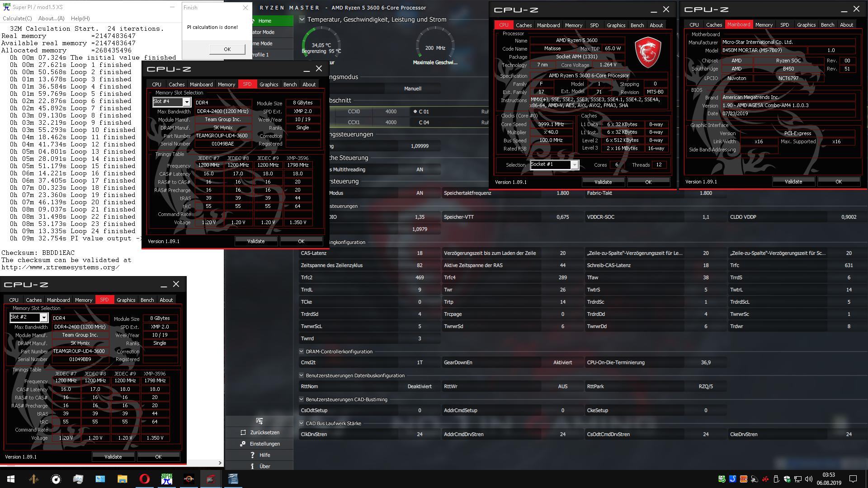Open File Explorer from the taskbar

pos(123,479)
